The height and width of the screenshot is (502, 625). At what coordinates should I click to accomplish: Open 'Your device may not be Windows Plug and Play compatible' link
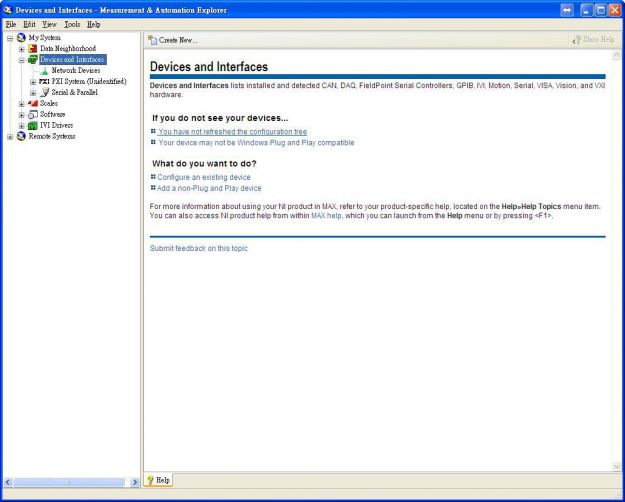tap(256, 143)
